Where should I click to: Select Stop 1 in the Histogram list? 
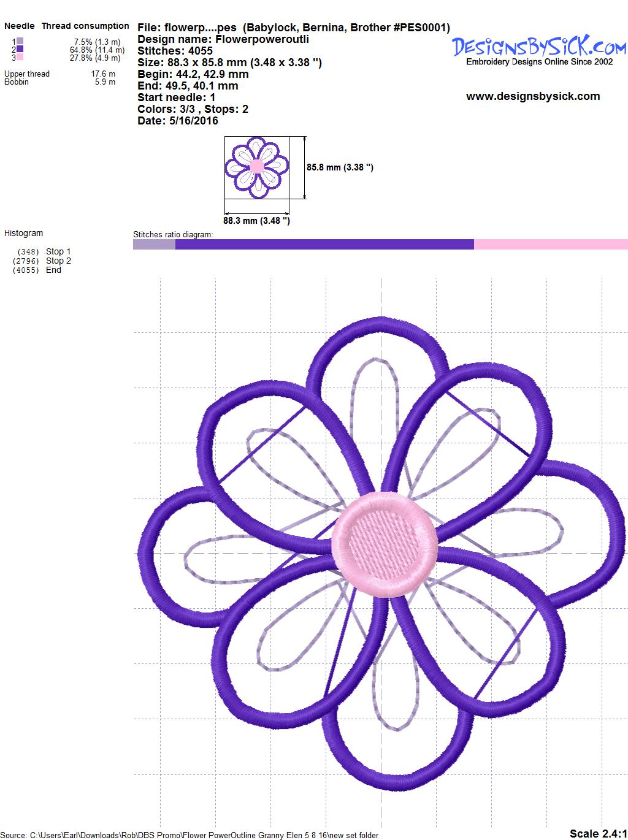click(x=58, y=251)
